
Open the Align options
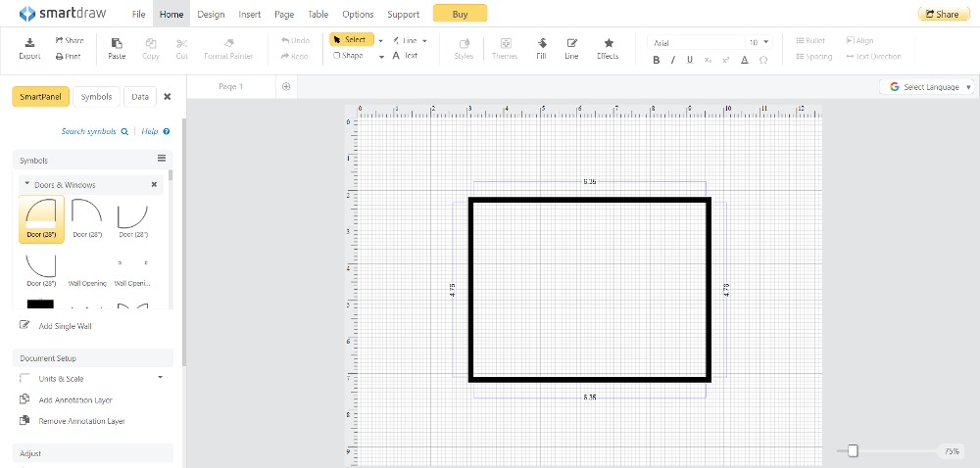pyautogui.click(x=860, y=40)
